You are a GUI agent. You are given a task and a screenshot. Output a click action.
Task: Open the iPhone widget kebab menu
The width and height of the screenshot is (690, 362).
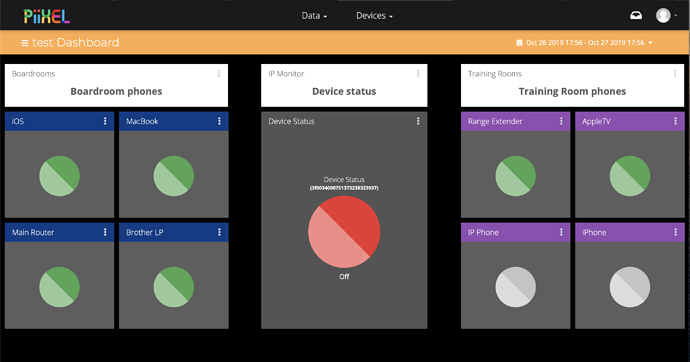[x=675, y=232]
